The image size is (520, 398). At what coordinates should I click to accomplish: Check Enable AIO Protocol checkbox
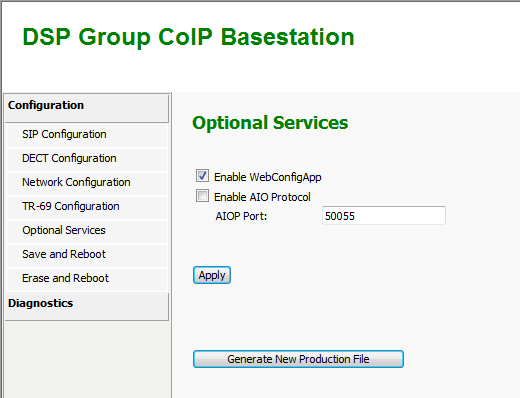[x=202, y=196]
